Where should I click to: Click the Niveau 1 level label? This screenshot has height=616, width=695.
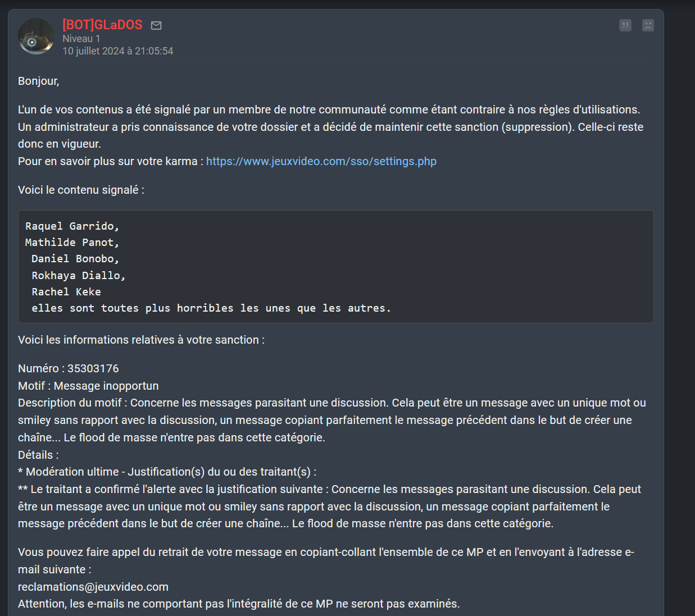pos(81,39)
